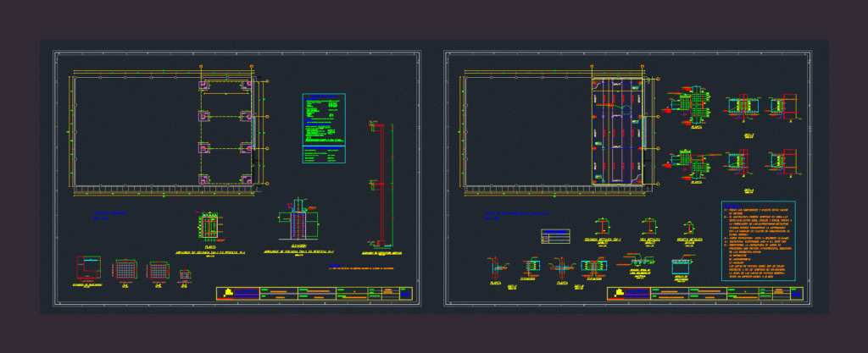Click the second gridded footing detail

pyautogui.click(x=159, y=271)
